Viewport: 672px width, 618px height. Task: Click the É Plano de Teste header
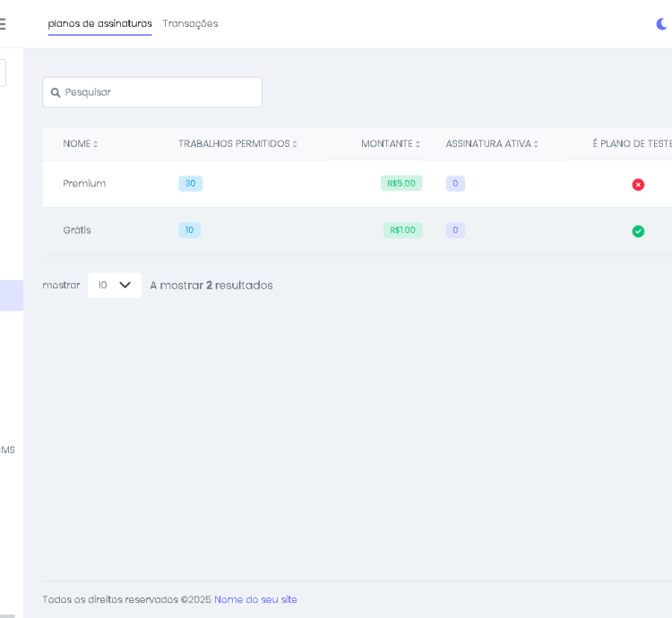point(632,143)
